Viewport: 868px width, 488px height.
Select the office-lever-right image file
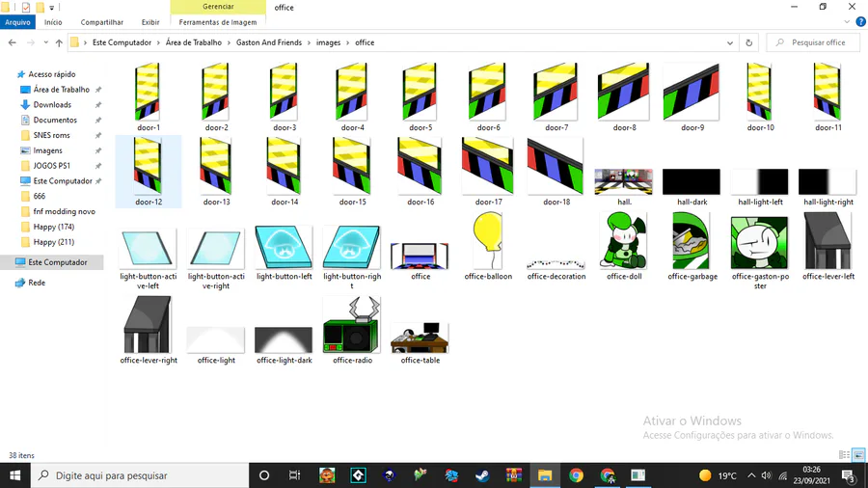[x=149, y=330]
